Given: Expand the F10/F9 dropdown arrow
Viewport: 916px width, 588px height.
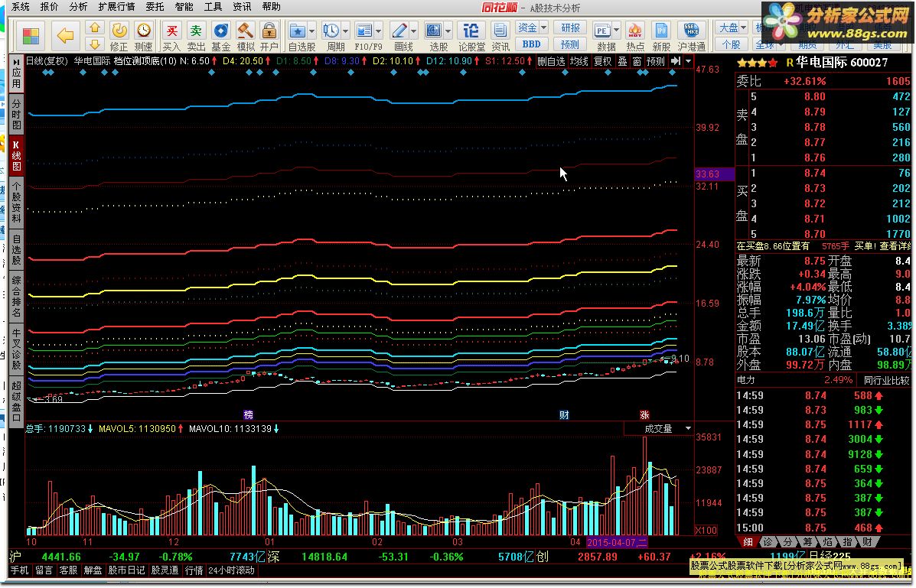Looking at the screenshot, I should [x=379, y=31].
